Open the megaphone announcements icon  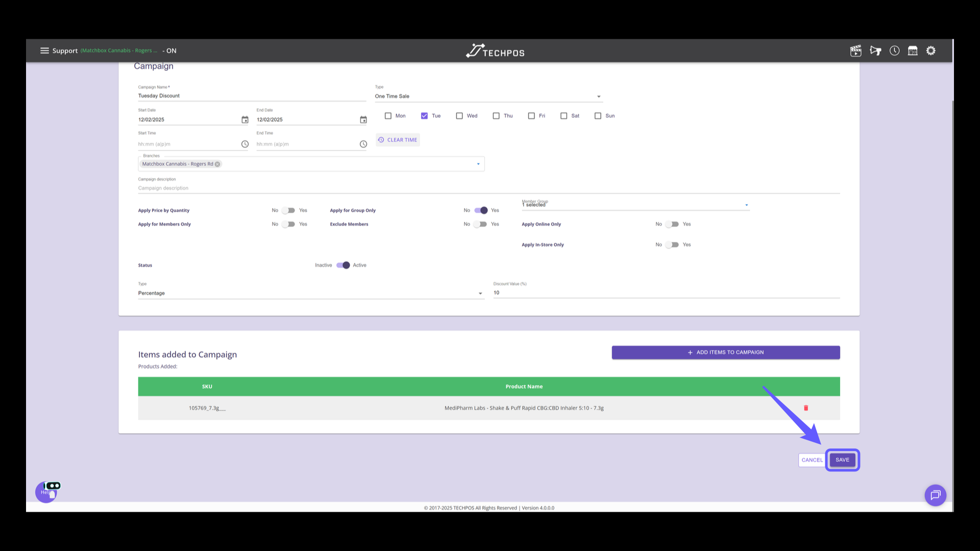tap(875, 51)
